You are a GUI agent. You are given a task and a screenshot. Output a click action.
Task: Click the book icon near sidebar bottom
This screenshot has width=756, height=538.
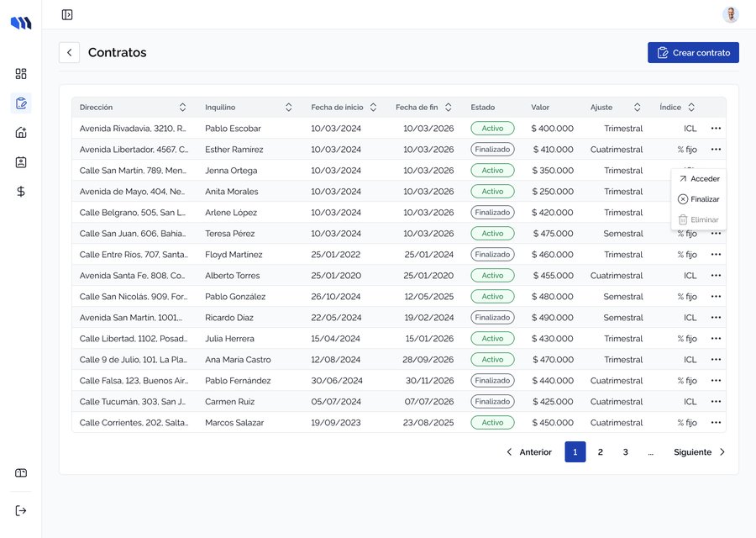[x=21, y=473]
